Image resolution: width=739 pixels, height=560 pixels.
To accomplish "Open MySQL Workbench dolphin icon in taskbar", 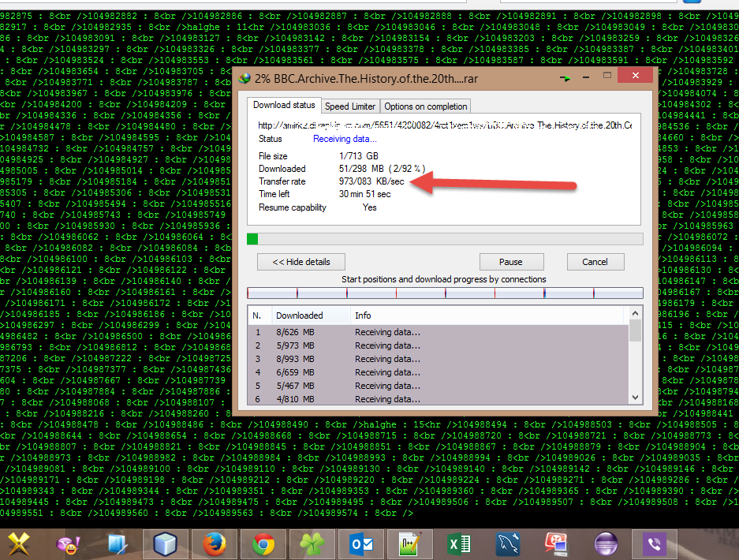I will [508, 543].
